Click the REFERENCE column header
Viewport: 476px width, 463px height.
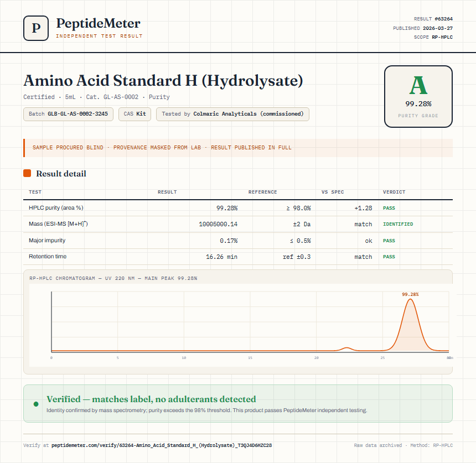coord(262,192)
